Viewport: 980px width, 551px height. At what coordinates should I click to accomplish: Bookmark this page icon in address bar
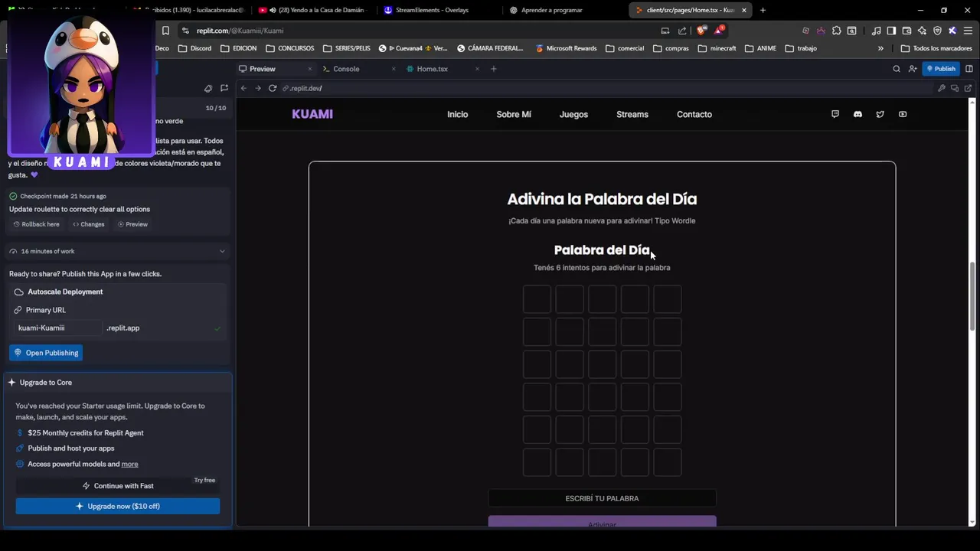(x=165, y=31)
